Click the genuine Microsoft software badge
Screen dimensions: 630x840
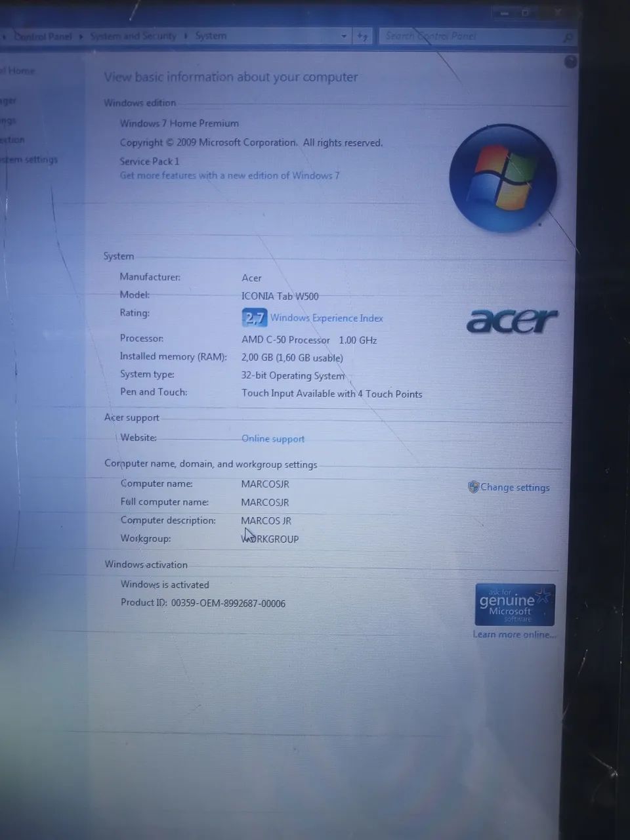coord(514,604)
